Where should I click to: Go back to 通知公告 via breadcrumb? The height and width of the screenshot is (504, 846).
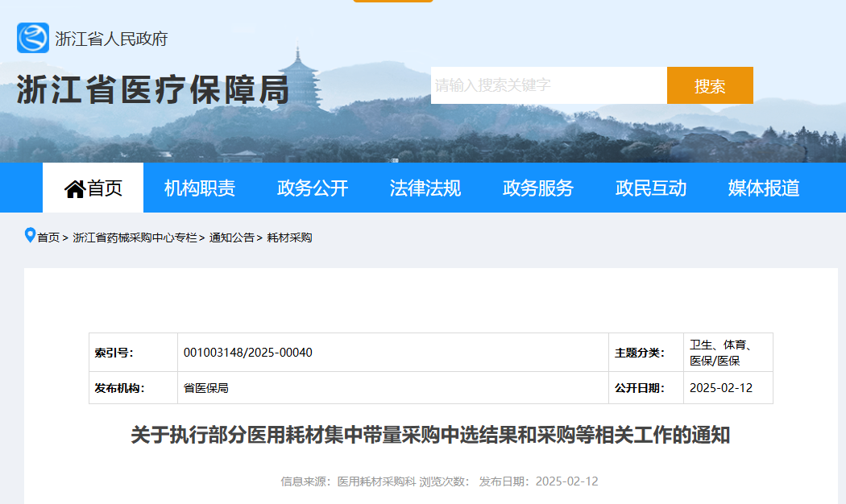click(231, 238)
